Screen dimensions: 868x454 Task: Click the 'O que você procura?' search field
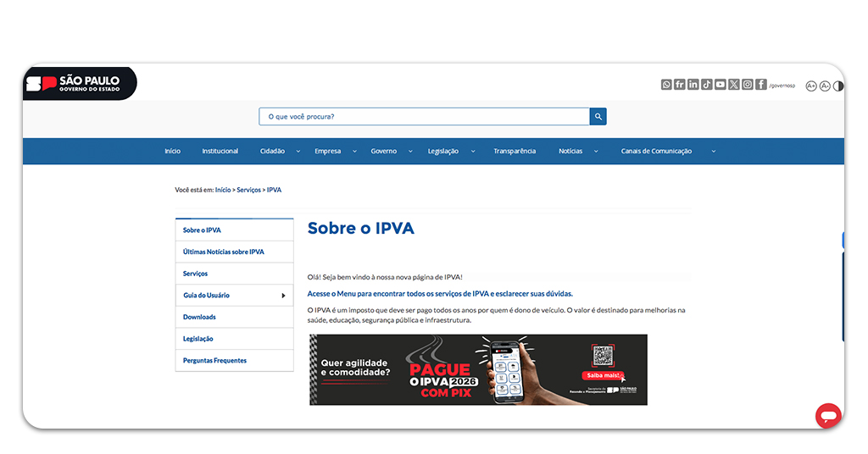[x=424, y=117]
